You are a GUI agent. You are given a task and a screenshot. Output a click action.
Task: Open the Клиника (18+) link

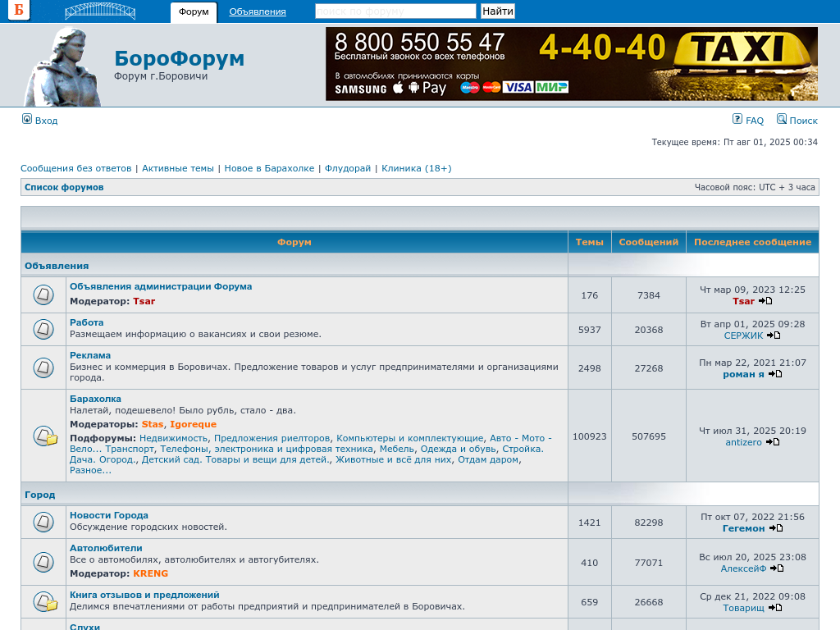click(416, 168)
